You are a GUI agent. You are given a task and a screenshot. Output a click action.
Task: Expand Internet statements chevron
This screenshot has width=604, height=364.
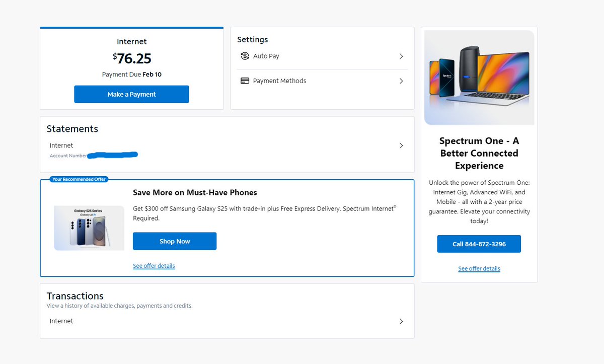click(401, 145)
